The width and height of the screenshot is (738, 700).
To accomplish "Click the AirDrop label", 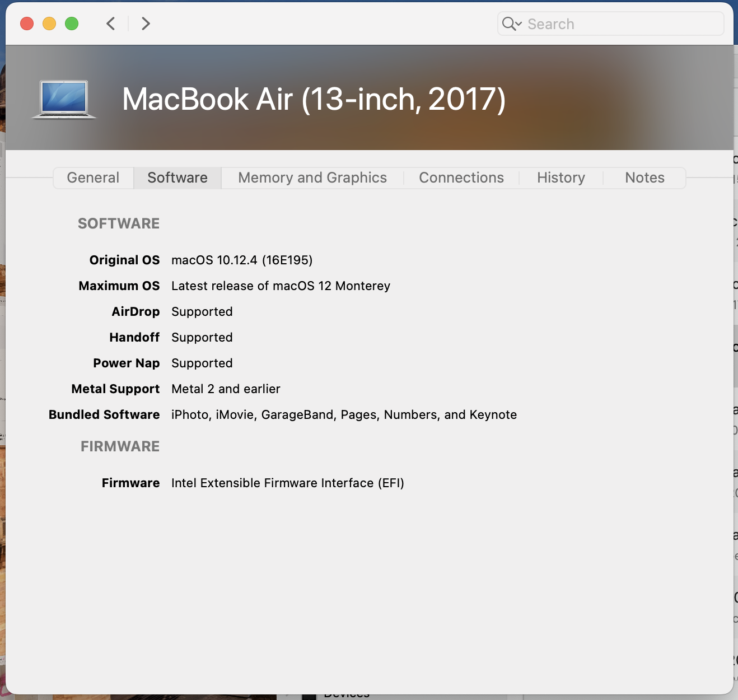I will pos(136,311).
